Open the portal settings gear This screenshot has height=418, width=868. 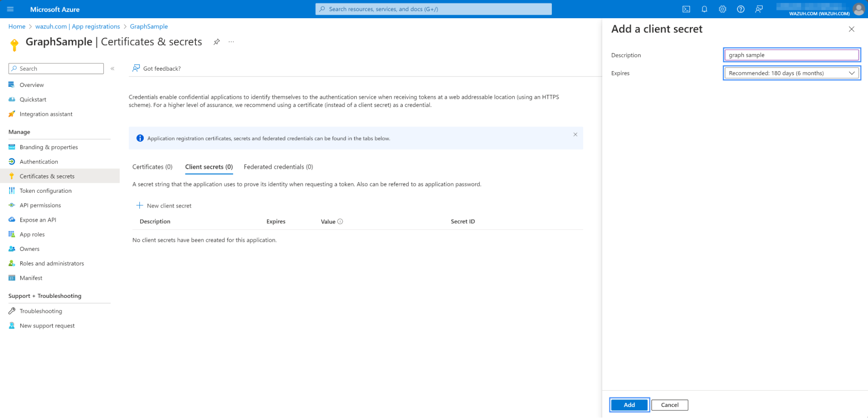coord(723,9)
